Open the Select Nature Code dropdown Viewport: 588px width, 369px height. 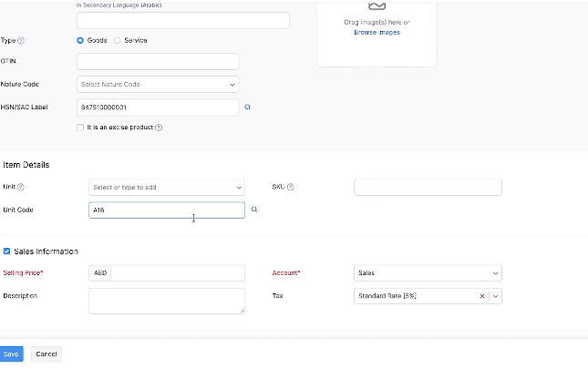point(158,85)
